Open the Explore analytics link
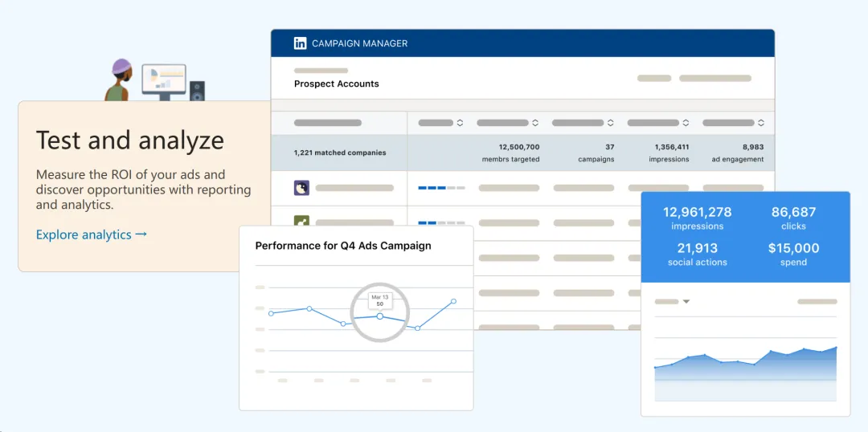This screenshot has width=868, height=432. click(x=84, y=234)
